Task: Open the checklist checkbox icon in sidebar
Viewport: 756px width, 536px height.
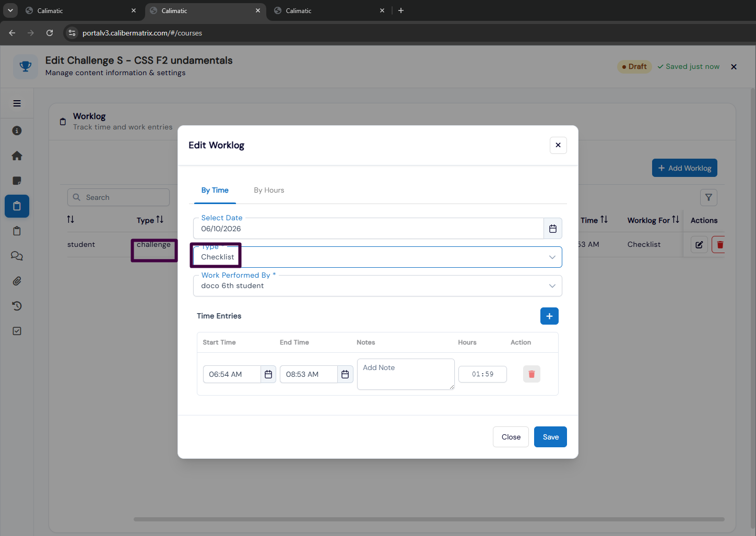Action: [17, 331]
